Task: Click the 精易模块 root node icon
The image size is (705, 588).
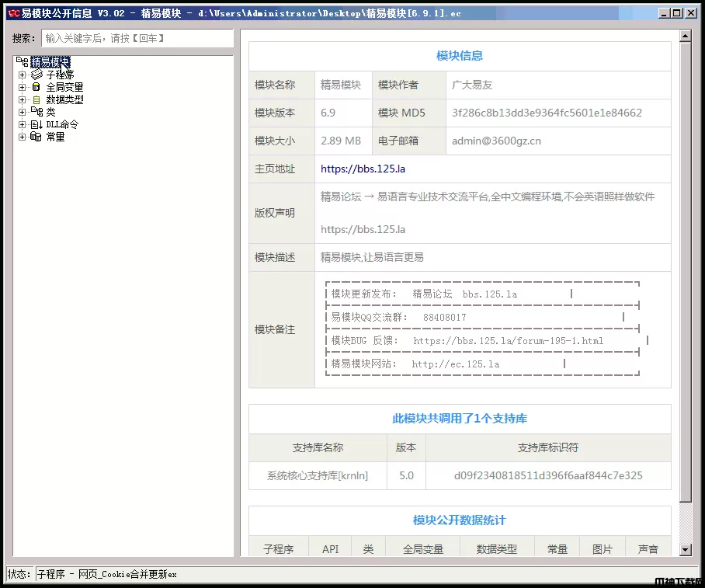Action: 22,62
